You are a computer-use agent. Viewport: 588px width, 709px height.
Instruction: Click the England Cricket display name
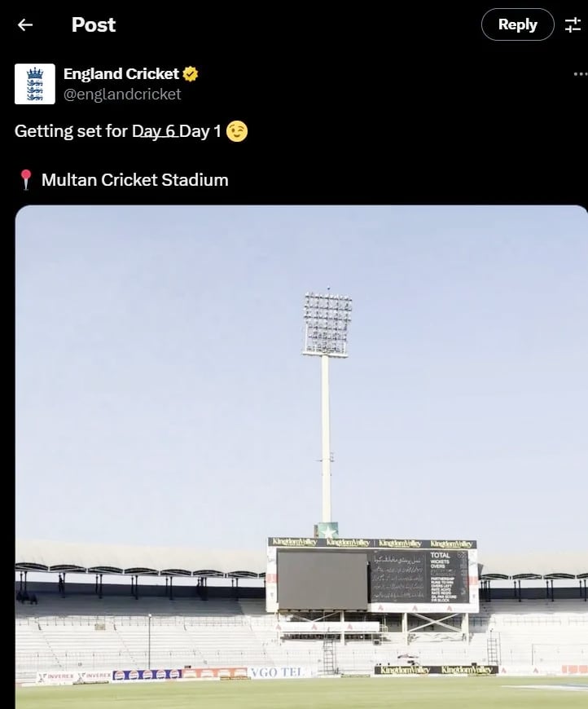click(121, 73)
